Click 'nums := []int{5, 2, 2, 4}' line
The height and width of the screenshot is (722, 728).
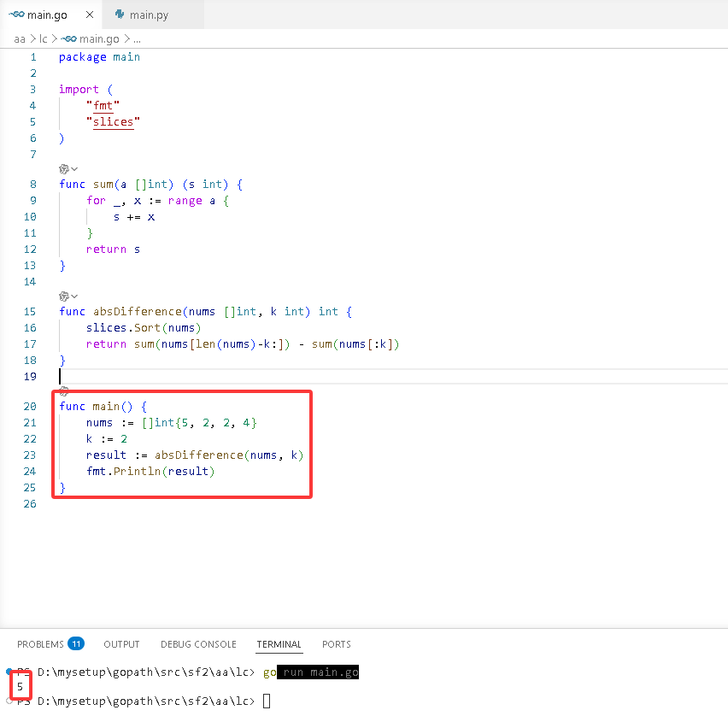tap(172, 423)
